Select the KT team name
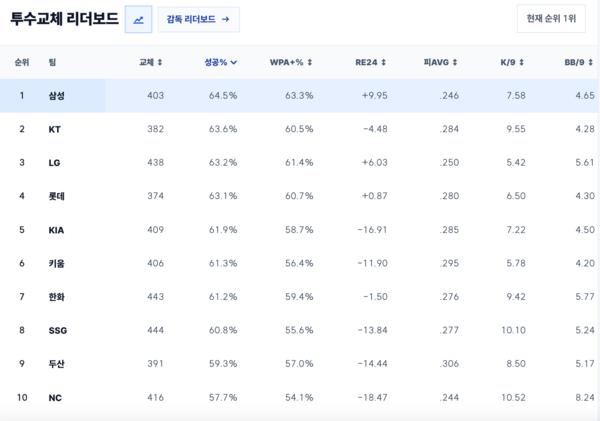Viewport: 600px width, 421px height. tap(55, 129)
